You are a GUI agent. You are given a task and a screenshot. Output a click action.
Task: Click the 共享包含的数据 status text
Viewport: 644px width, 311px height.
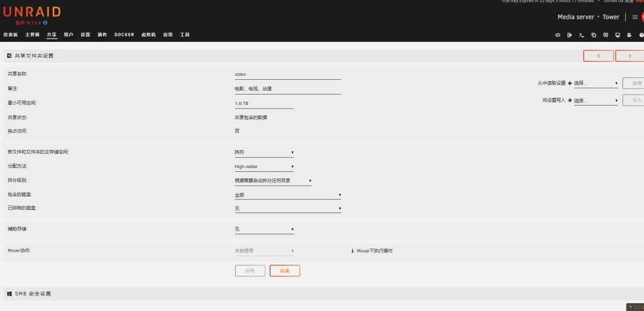coord(251,117)
